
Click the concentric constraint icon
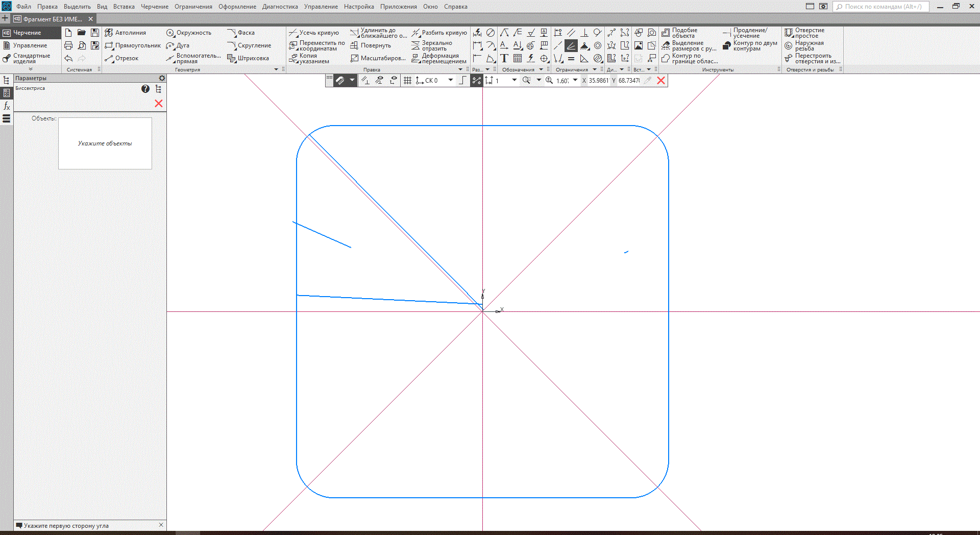598,45
